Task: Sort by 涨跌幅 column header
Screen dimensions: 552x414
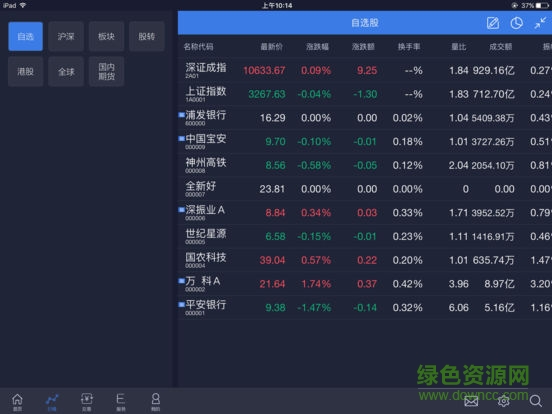Action: coord(317,47)
